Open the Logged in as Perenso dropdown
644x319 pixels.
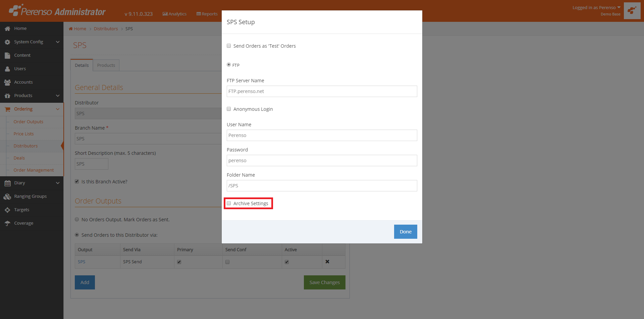[596, 7]
